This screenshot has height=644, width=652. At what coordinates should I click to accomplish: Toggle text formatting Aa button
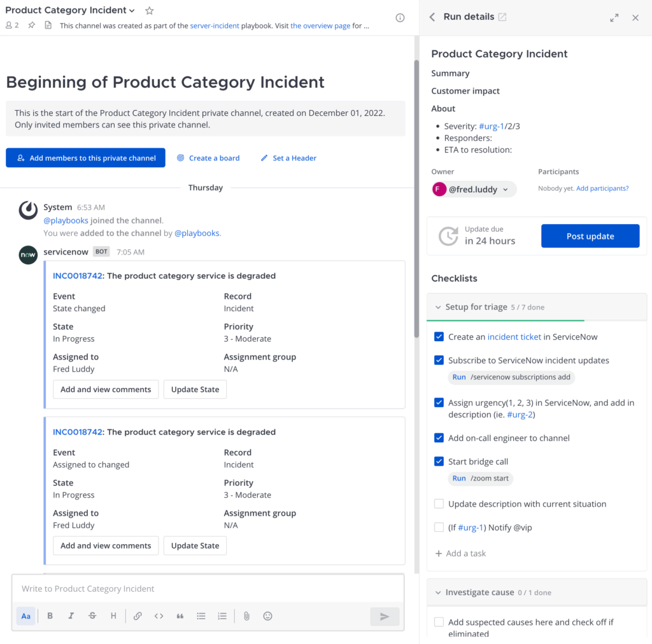click(x=25, y=616)
